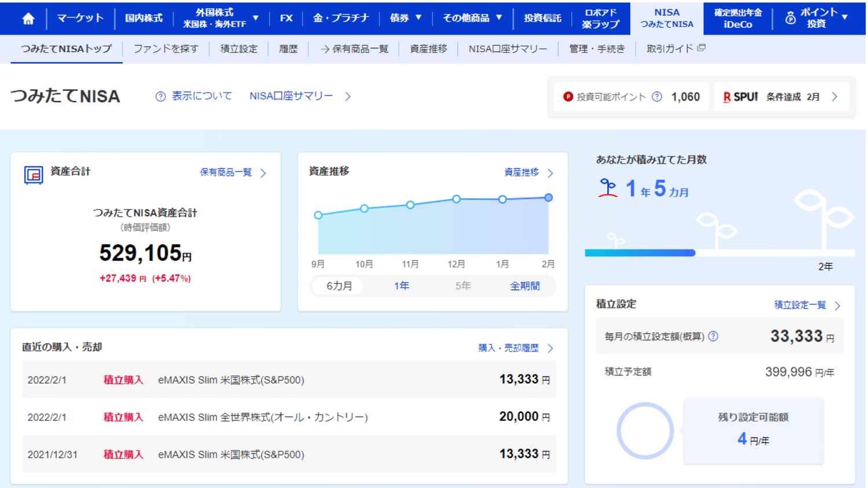Expand the ポイント投資 dropdown

click(x=845, y=18)
